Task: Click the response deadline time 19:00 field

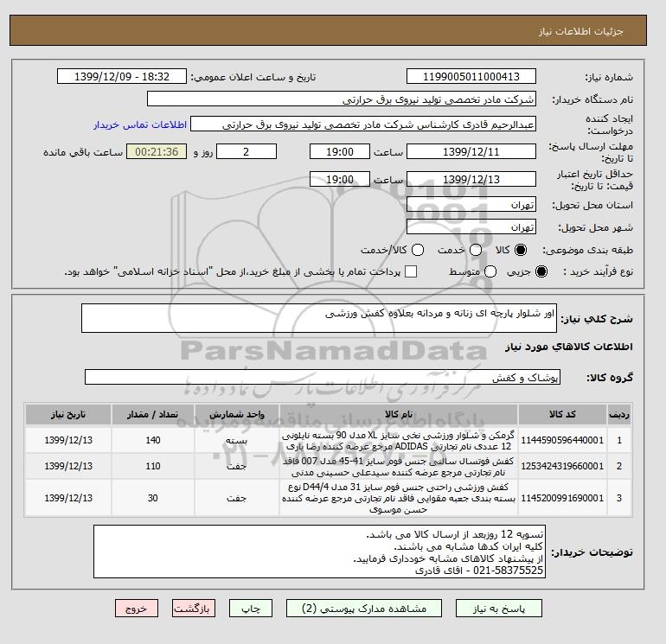Action: tap(340, 151)
